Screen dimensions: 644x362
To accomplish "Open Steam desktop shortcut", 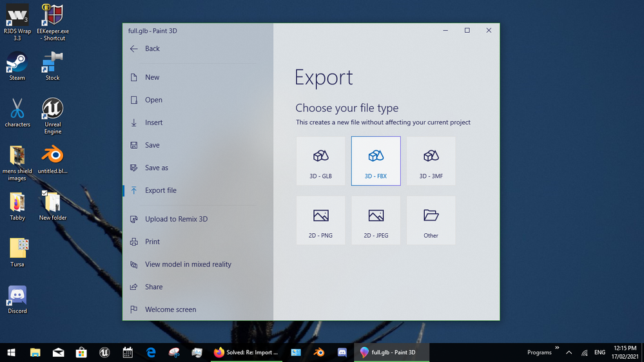I will (x=17, y=66).
